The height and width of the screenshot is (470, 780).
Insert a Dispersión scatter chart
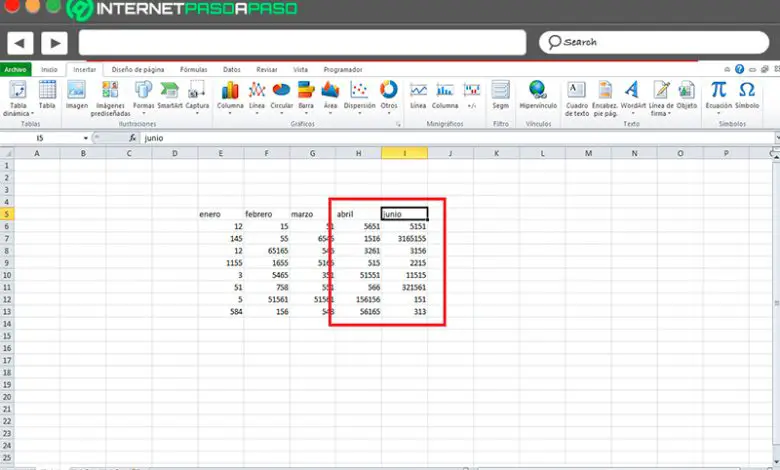point(359,96)
